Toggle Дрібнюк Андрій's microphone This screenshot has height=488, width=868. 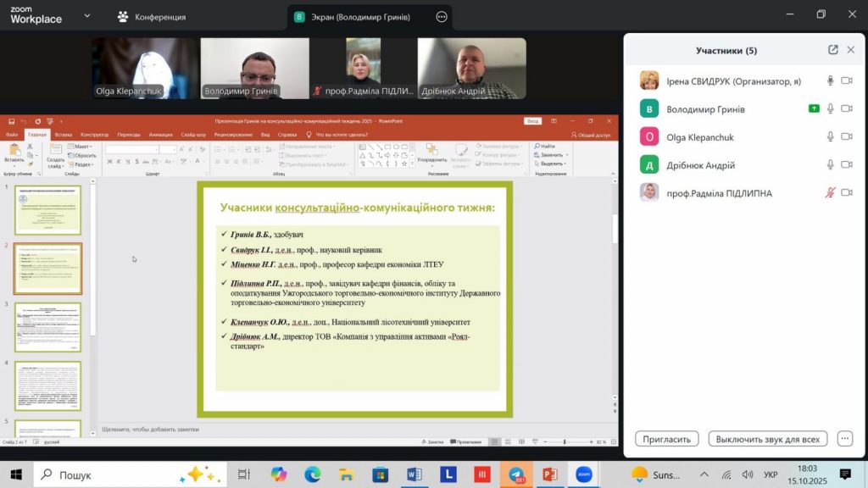tap(831, 164)
